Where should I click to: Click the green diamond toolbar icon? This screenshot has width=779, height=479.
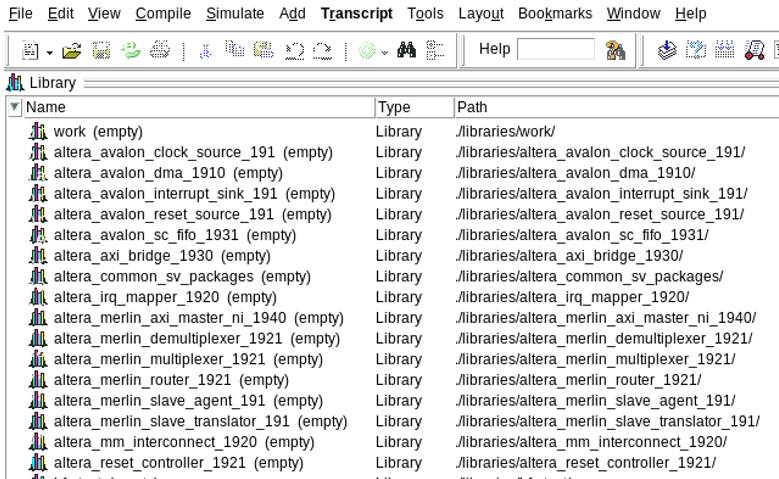pyautogui.click(x=367, y=51)
